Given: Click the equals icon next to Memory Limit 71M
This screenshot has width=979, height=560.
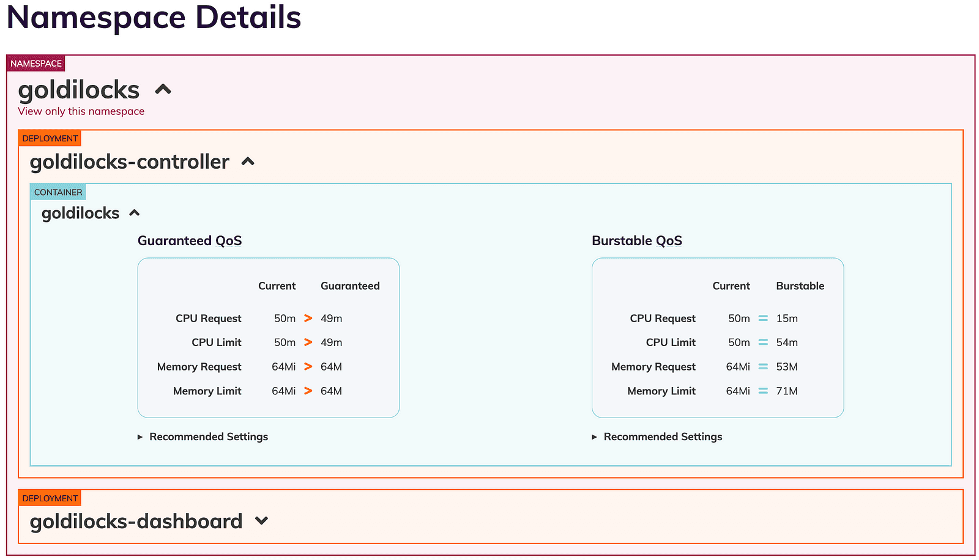Looking at the screenshot, I should tap(762, 391).
